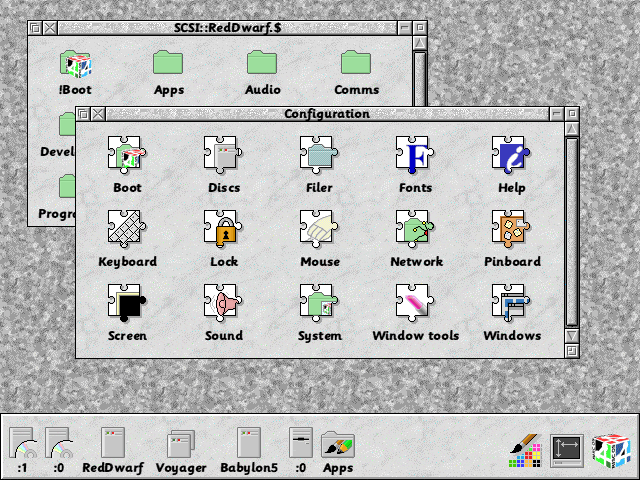Click Configuration window title bar

coord(327,114)
